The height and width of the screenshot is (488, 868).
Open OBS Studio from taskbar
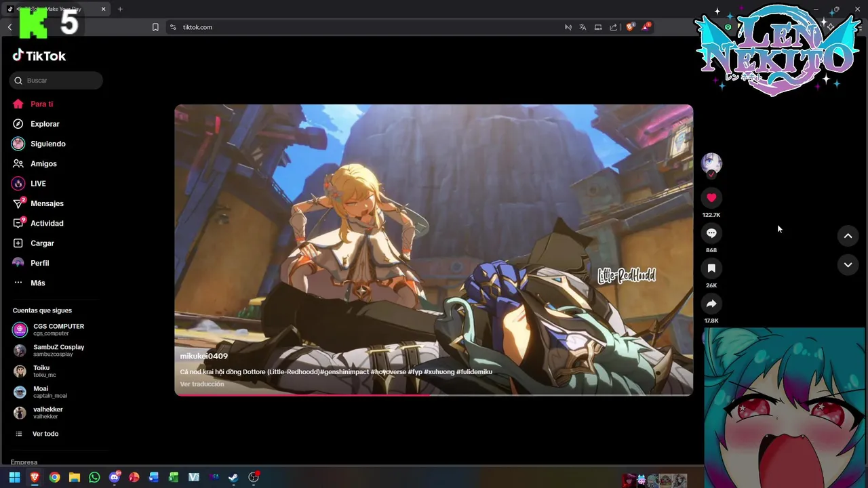254,477
